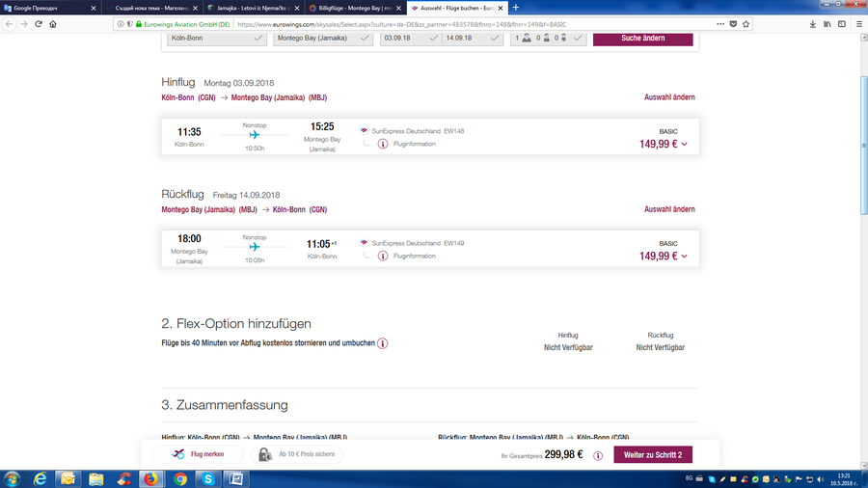The height and width of the screenshot is (488, 868).
Task: Continue with Weiter zu Schritt 2
Action: [653, 455]
